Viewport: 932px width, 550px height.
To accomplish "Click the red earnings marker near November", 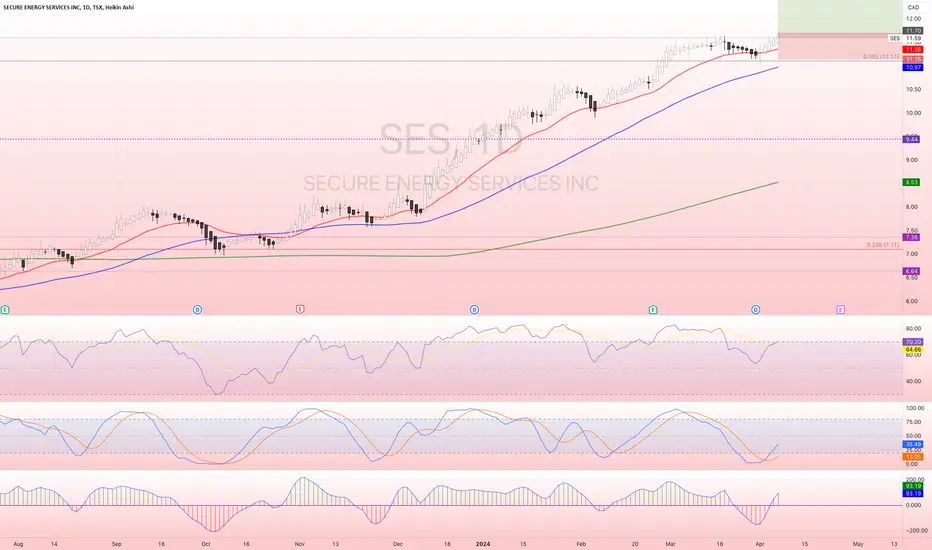I will click(300, 309).
